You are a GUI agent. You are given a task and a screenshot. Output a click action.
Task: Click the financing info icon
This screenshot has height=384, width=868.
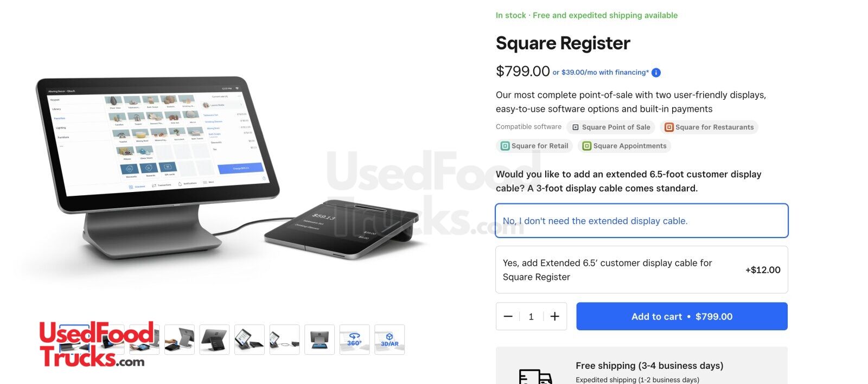tap(656, 73)
